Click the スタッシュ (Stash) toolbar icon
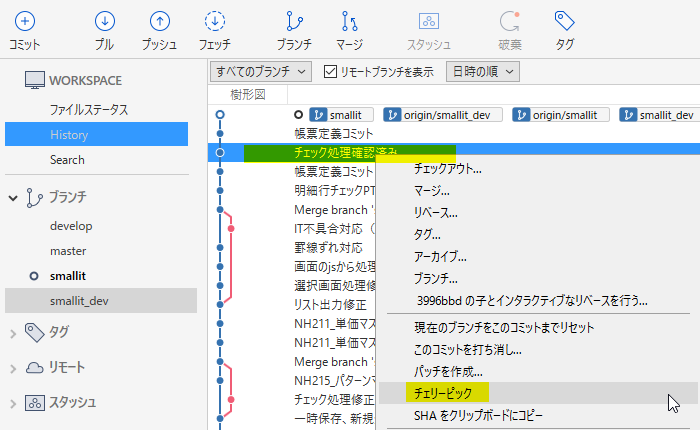This screenshot has height=430, width=700. tap(428, 22)
